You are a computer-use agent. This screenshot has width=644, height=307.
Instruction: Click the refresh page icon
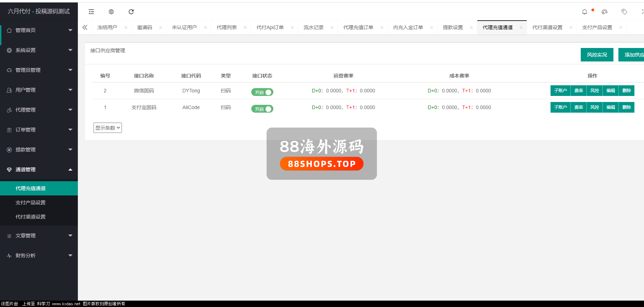coord(131,12)
